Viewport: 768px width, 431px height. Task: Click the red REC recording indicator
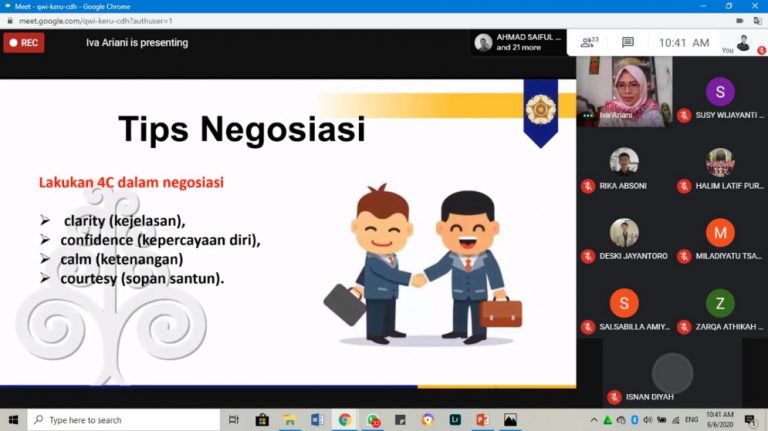[x=24, y=43]
